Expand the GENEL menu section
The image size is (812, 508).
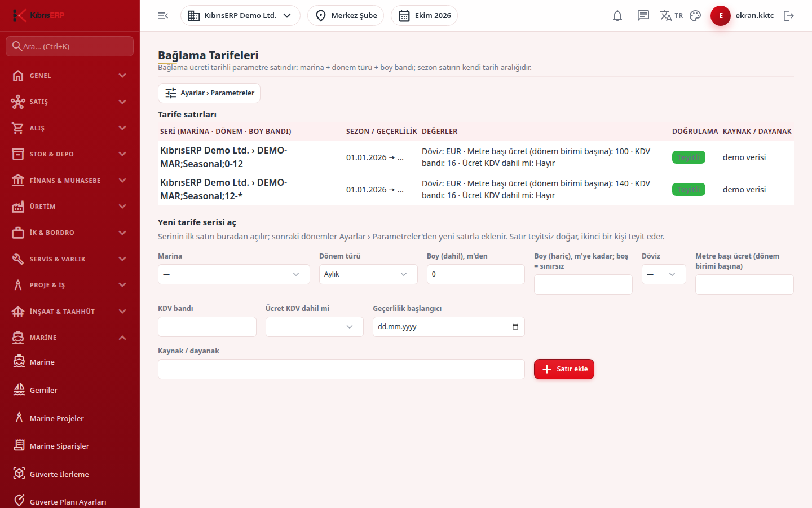tap(70, 76)
